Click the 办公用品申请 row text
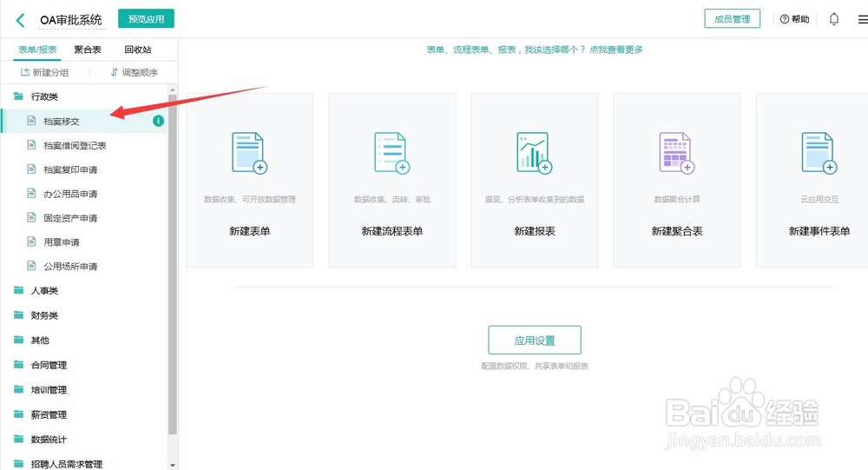 pos(70,194)
